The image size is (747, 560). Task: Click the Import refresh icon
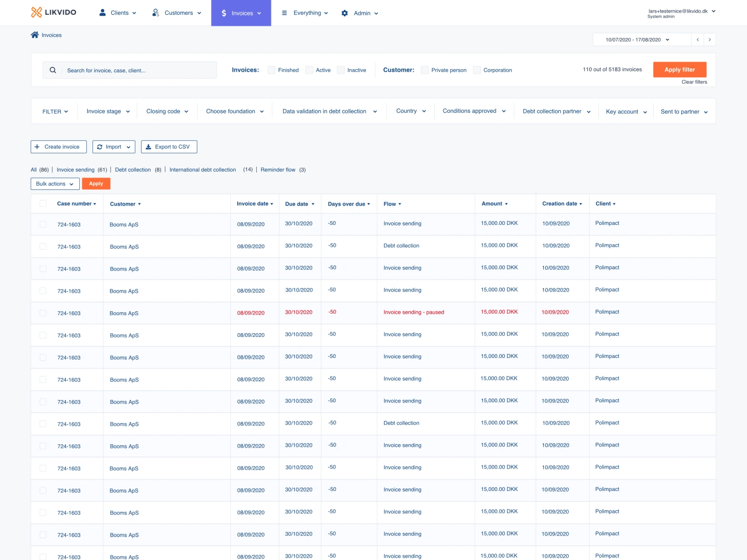pos(99,147)
